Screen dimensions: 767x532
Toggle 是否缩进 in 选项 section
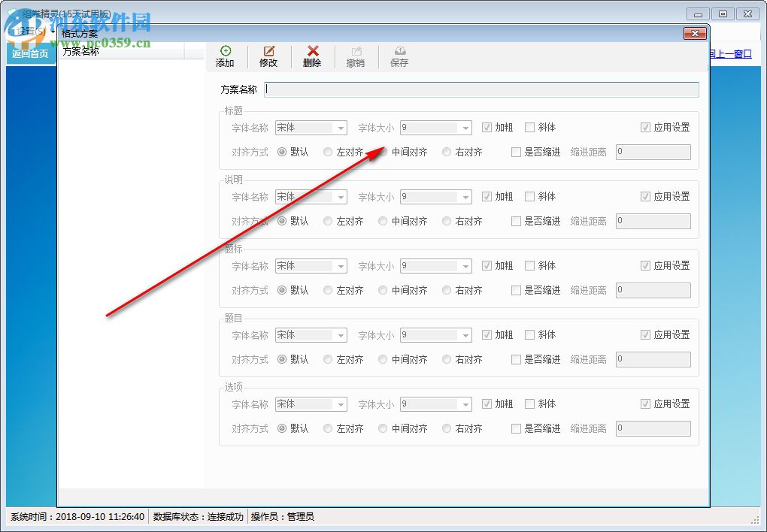click(x=516, y=428)
